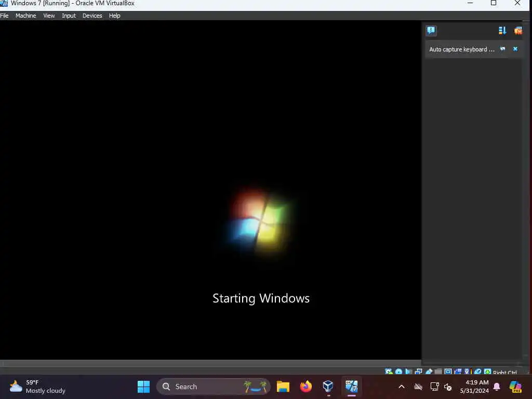Expand the hidden system tray icons

coord(402,387)
